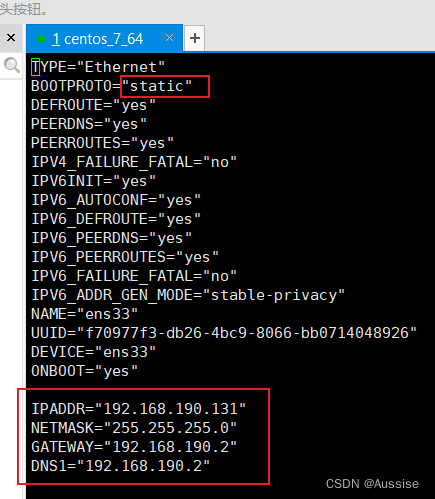The width and height of the screenshot is (435, 499).
Task: Click the DEFROUTE yes line
Action: click(x=93, y=105)
